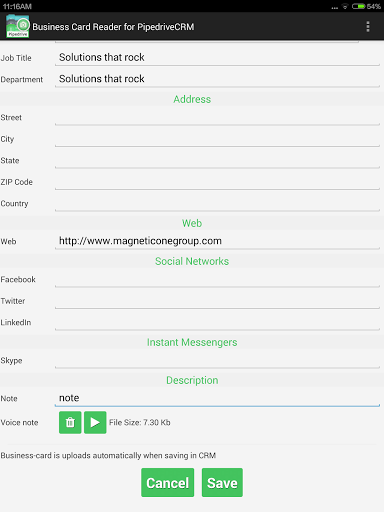
Task: Tap the Business Card Reader app icon
Action: pyautogui.click(x=18, y=26)
